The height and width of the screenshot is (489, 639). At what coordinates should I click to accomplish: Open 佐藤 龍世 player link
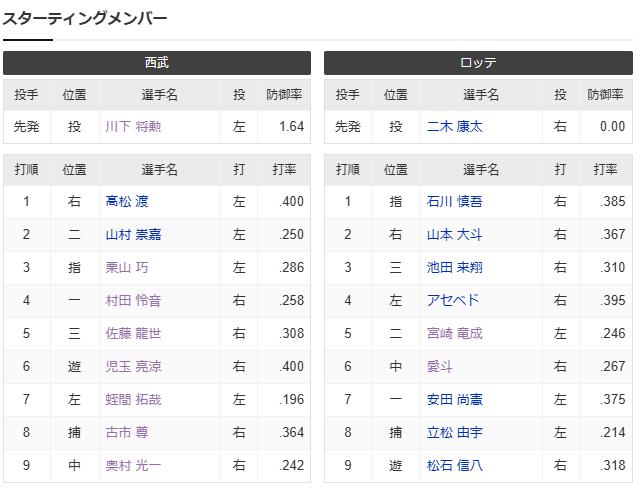pyautogui.click(x=133, y=333)
